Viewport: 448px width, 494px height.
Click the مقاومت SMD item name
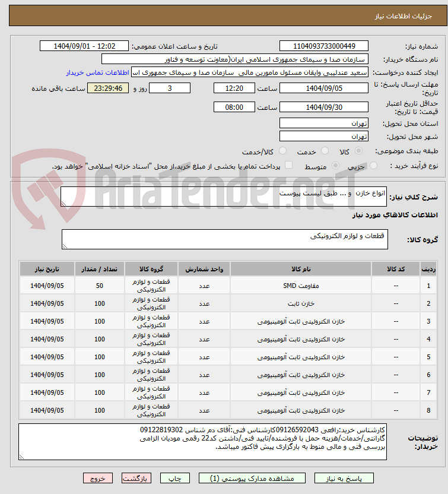point(301,286)
